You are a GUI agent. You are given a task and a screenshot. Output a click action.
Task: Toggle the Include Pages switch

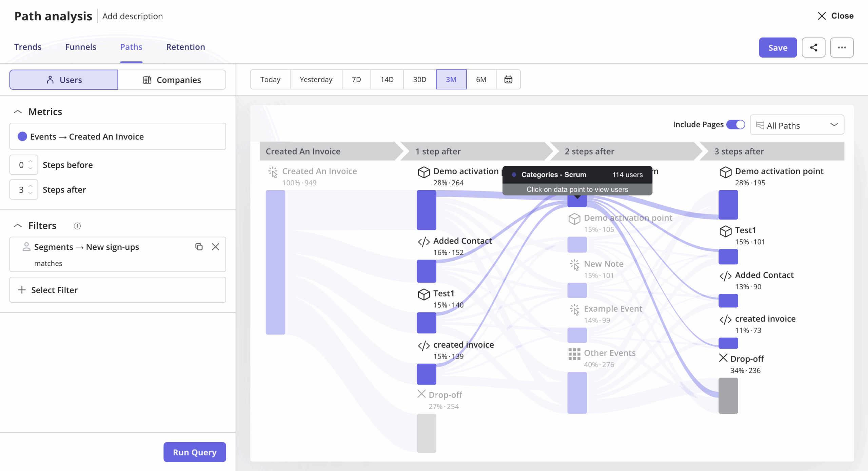pyautogui.click(x=736, y=124)
